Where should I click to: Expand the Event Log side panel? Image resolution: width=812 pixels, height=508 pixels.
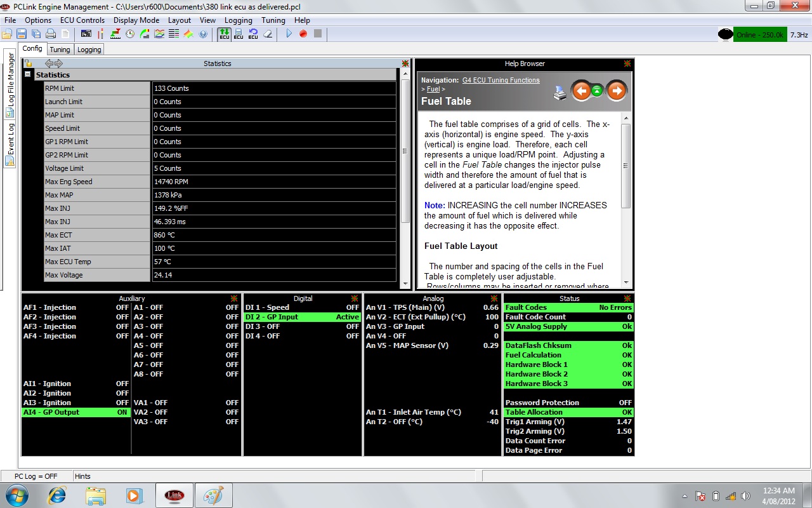tap(10, 144)
